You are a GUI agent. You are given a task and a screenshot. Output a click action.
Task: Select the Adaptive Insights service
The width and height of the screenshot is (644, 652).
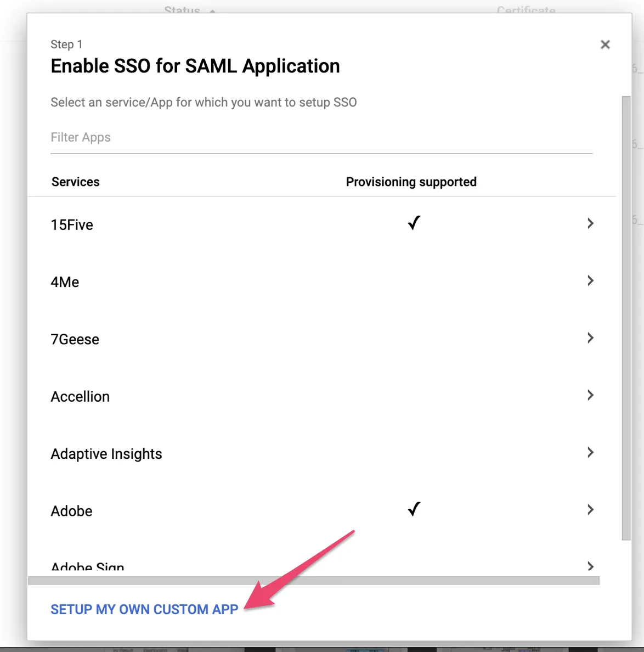[106, 454]
